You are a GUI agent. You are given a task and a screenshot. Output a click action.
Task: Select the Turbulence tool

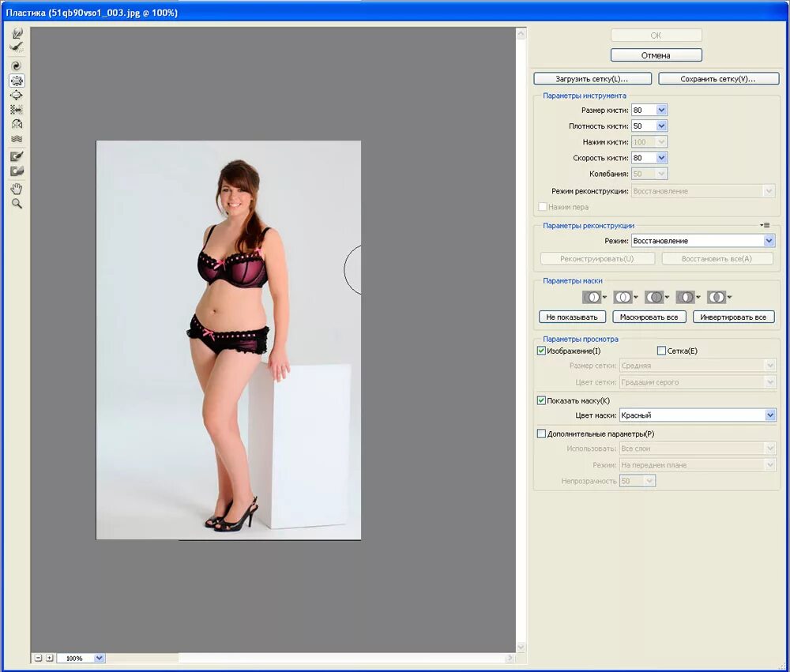17,138
